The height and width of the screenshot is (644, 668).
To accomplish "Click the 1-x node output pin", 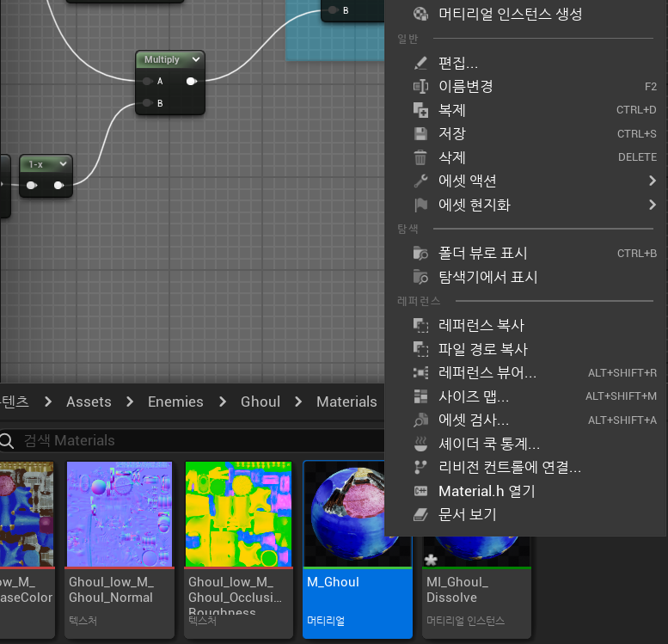I will click(x=58, y=185).
